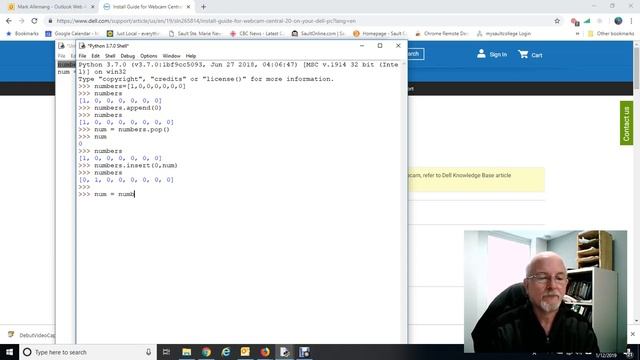Screen dimensions: 640x360
Task: Click the red extension icon in Chrome toolbar
Action: [575, 21]
